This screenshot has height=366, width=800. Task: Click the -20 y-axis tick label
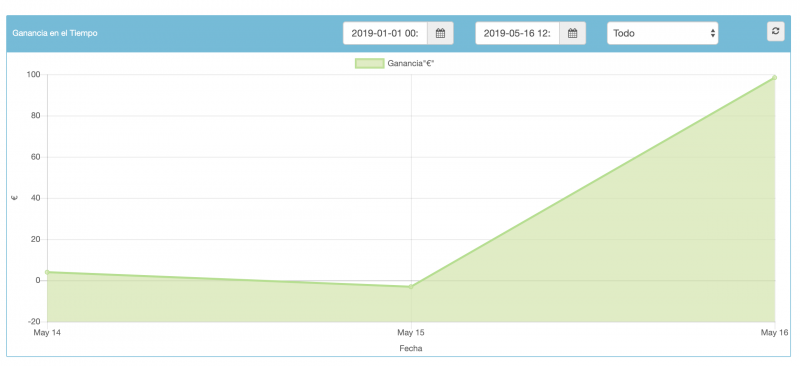click(34, 321)
